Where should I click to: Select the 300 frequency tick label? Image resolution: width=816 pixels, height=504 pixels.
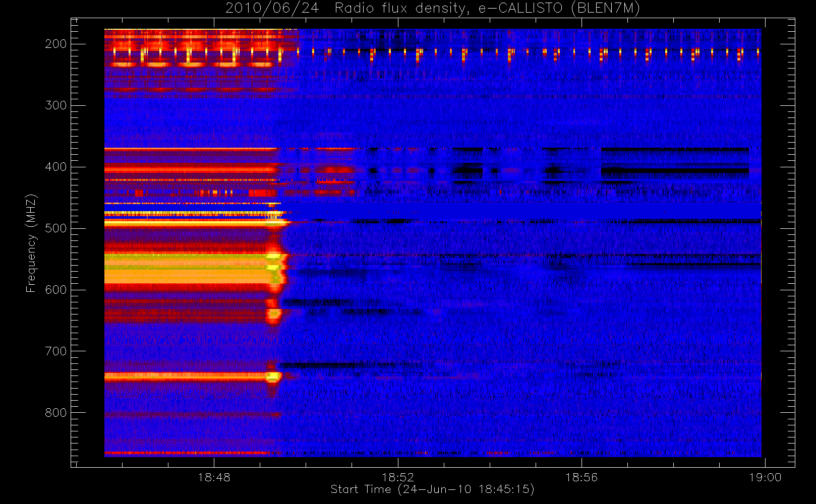coord(56,105)
